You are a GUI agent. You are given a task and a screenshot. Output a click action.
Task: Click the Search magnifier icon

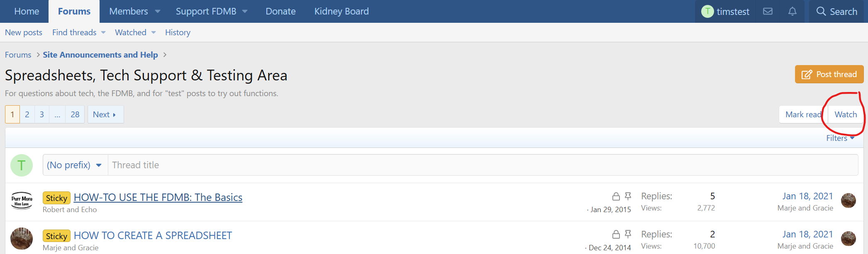tap(821, 11)
